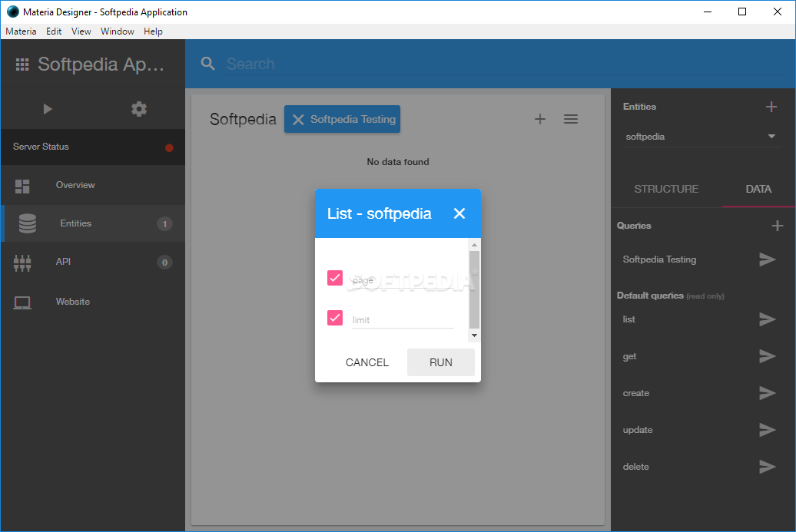Open the Materia menu

(21, 31)
